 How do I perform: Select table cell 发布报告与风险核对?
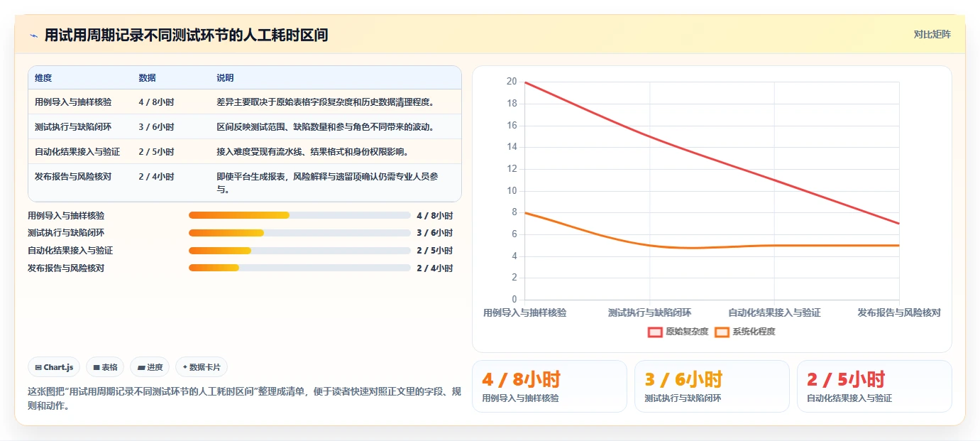[73, 177]
